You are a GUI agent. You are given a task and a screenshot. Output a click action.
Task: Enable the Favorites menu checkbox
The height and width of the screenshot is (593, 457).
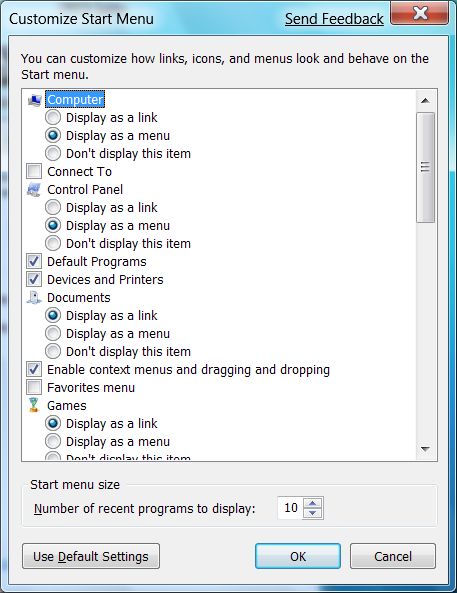click(x=34, y=387)
